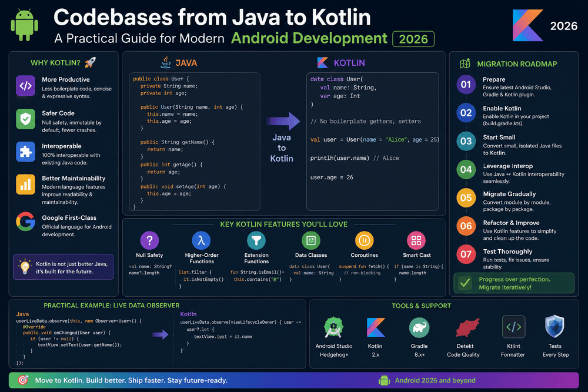Click the Ktlint Formatter code icon
This screenshot has width=588, height=392.
[513, 327]
